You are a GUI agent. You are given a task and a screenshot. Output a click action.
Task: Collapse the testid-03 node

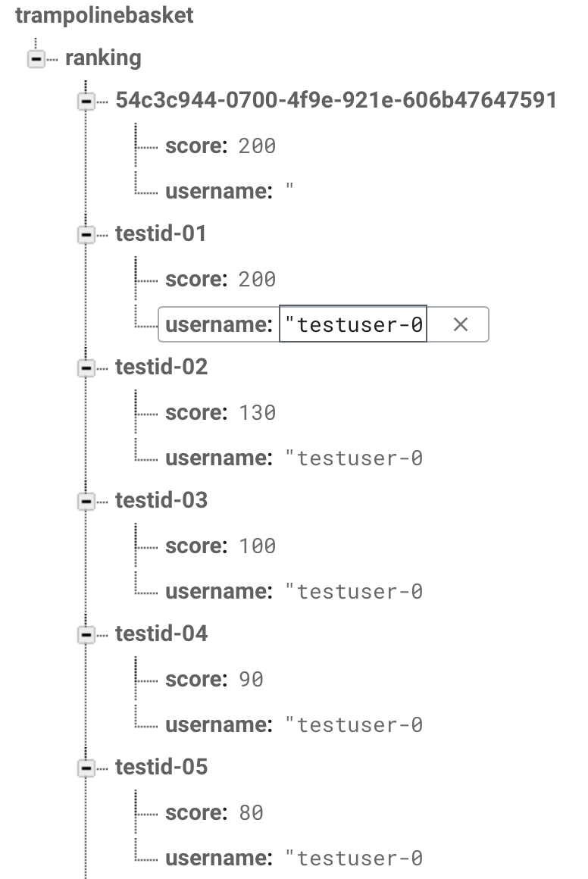click(x=86, y=501)
